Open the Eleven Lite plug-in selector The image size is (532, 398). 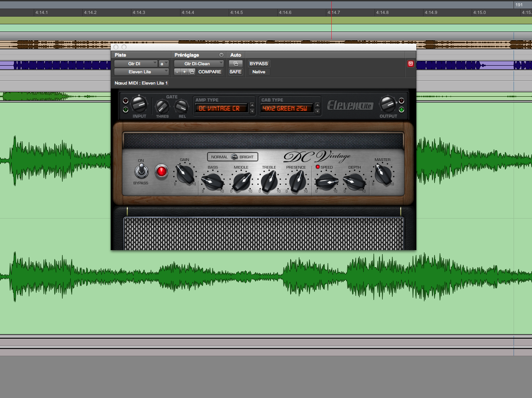(x=141, y=72)
